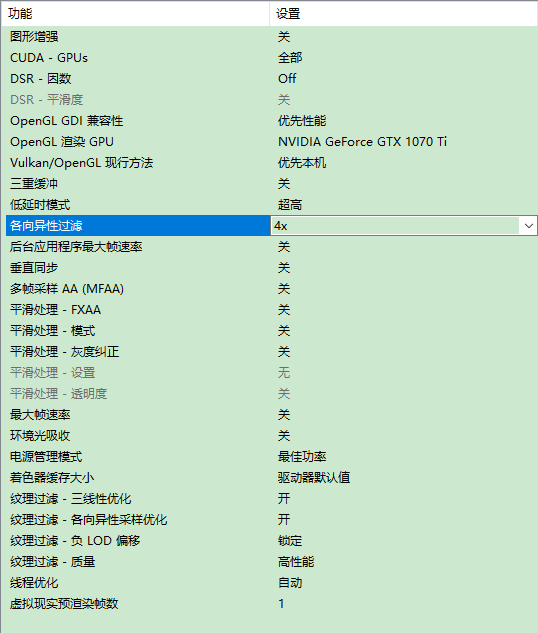Select the 电源管理模式 row
Image resolution: width=538 pixels, height=633 pixels.
[270, 457]
